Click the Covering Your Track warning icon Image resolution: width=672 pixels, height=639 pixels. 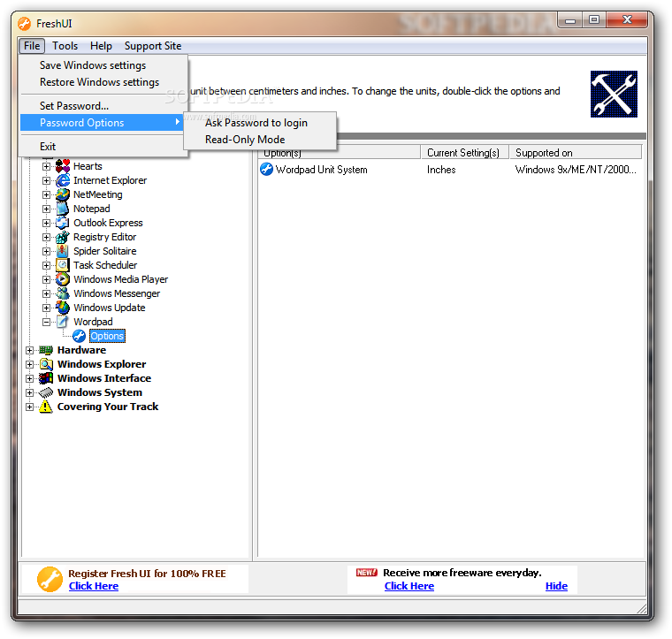click(x=46, y=407)
